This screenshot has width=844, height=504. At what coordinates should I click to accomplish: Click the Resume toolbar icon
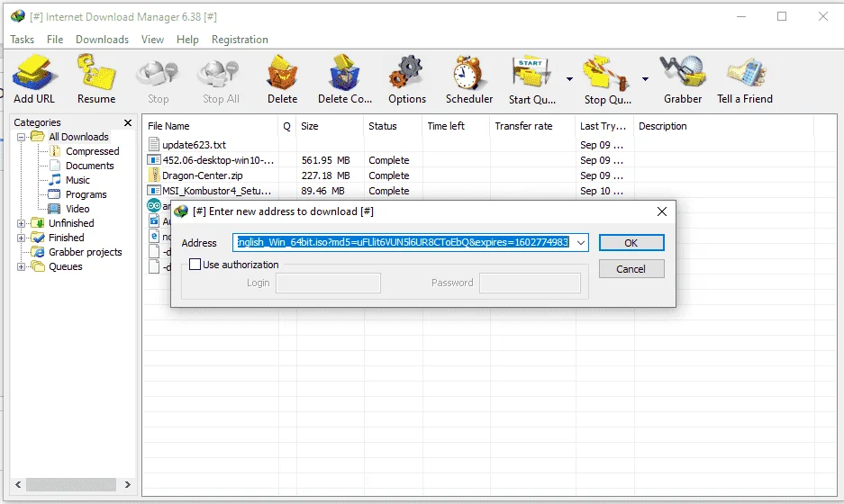click(96, 71)
